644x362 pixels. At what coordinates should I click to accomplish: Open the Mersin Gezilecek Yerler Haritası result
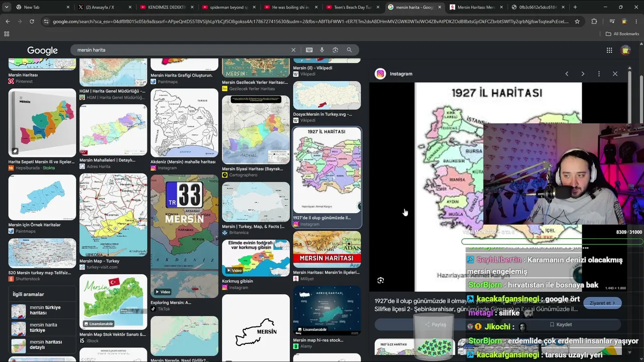tap(256, 74)
